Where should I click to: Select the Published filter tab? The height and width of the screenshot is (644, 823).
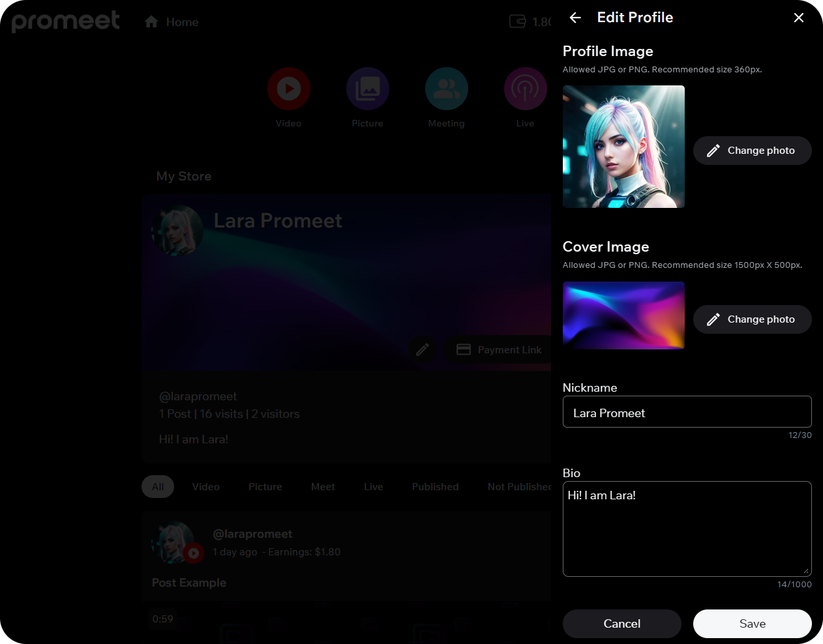435,487
